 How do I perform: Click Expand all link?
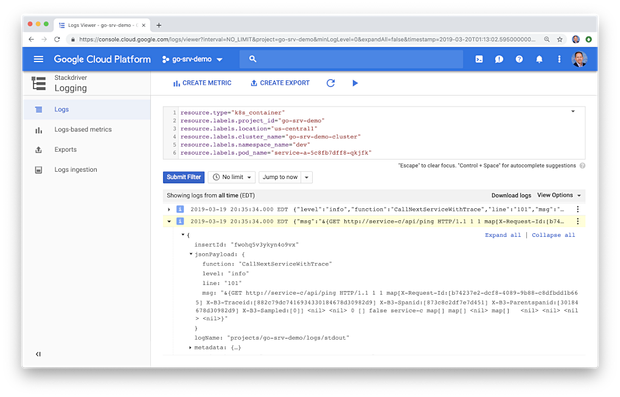(x=503, y=235)
